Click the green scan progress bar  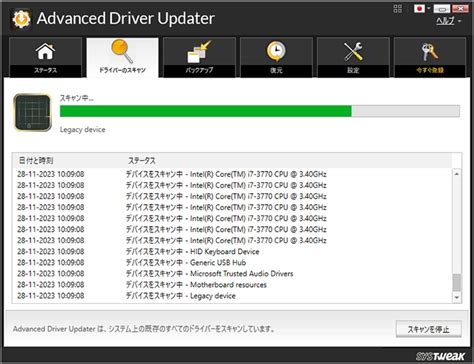(x=260, y=111)
